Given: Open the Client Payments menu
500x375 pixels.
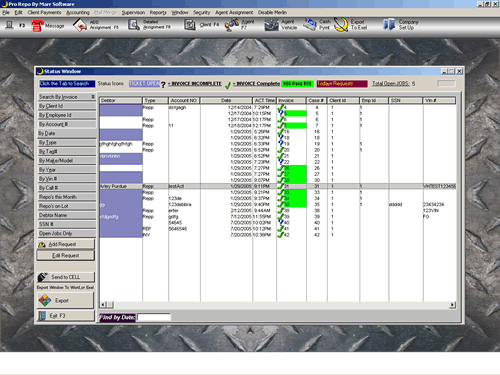Looking at the screenshot, I should pyautogui.click(x=44, y=12).
